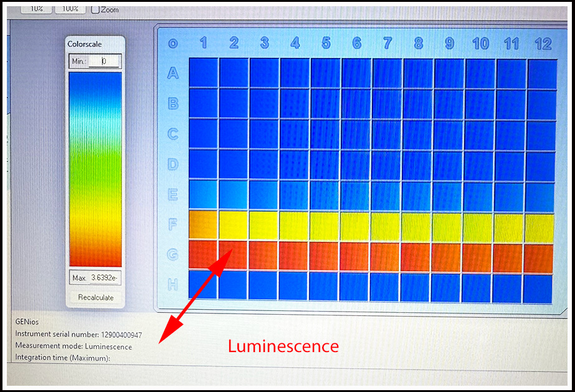Click the red well G2
This screenshot has width=575, height=392.
tap(234, 255)
